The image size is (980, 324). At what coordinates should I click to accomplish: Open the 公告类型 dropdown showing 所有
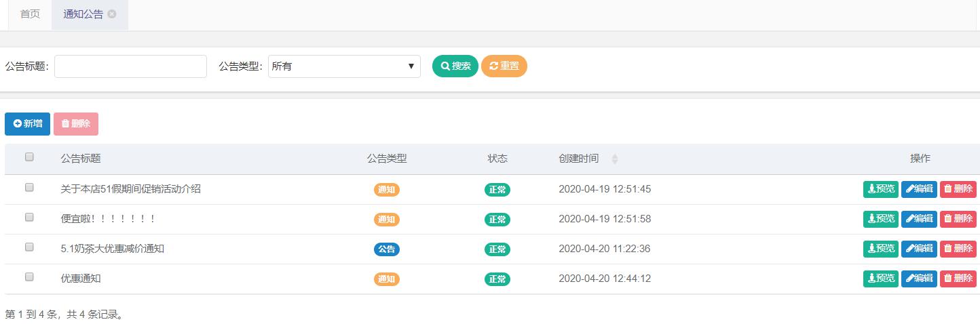point(344,66)
